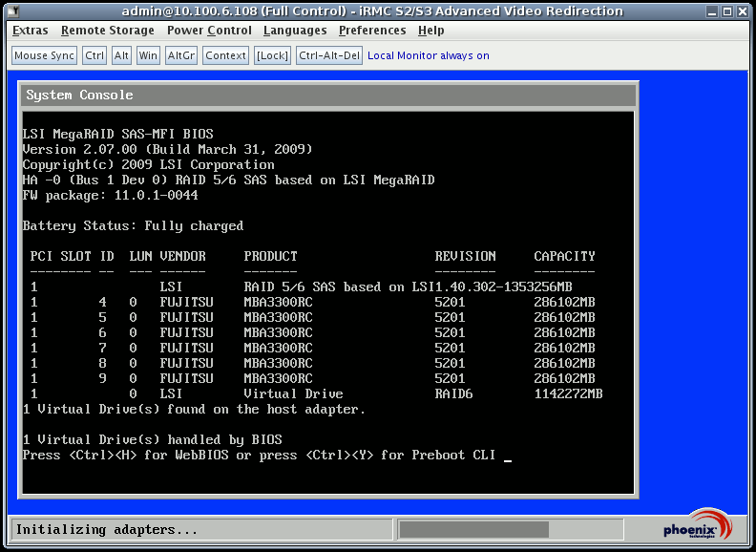Click the FUJITSU row with ID 5
The image size is (756, 552).
tap(312, 317)
